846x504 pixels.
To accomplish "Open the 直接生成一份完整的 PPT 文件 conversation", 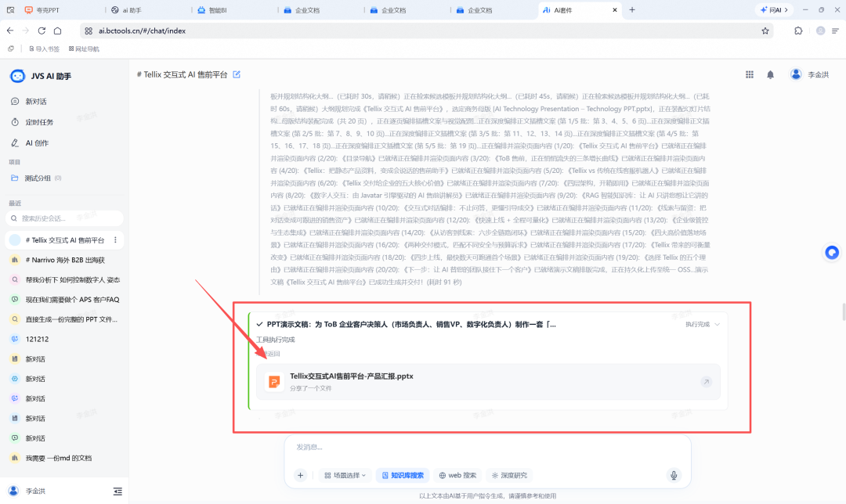I will pyautogui.click(x=65, y=319).
